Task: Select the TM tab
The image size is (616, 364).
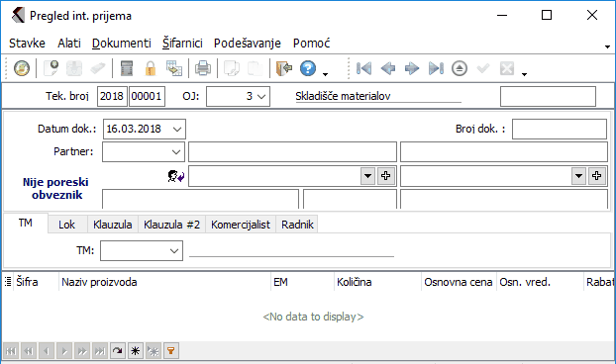Action: pyautogui.click(x=25, y=223)
